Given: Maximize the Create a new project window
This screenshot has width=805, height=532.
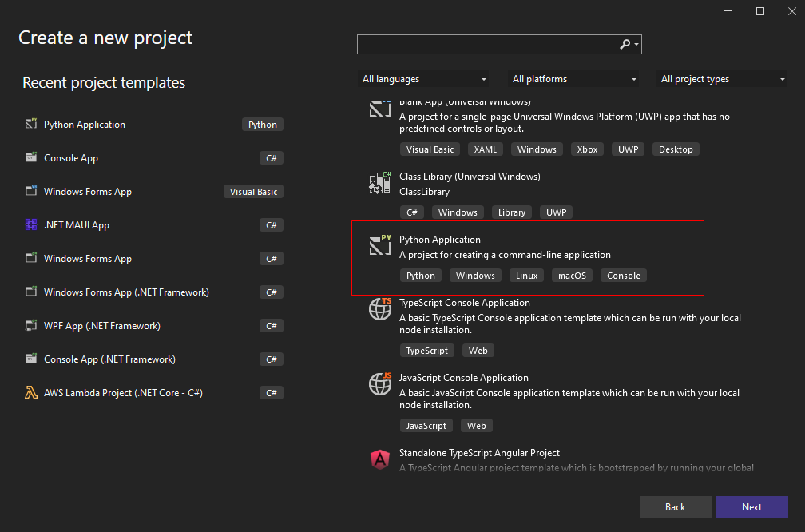Looking at the screenshot, I should [x=760, y=11].
